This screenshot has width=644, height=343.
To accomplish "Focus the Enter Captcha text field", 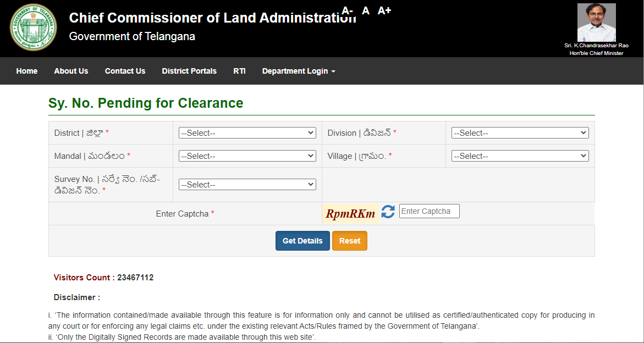I will click(x=429, y=211).
